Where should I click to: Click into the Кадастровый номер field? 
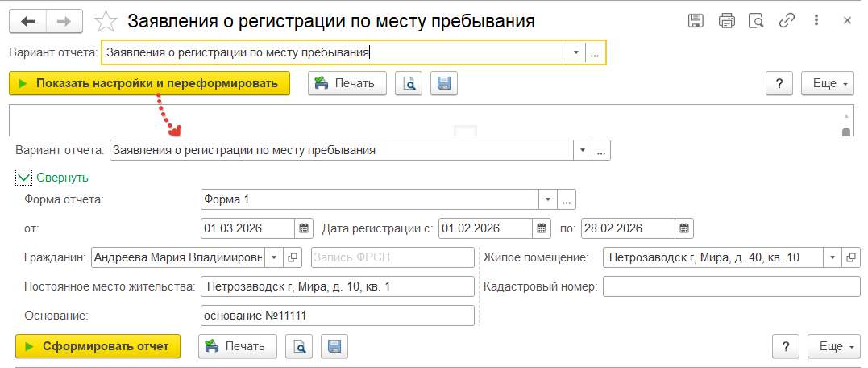coord(731,286)
